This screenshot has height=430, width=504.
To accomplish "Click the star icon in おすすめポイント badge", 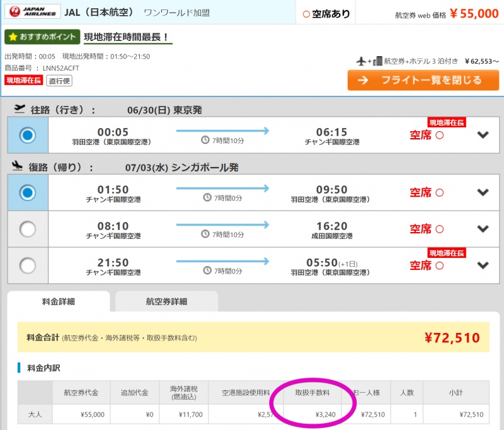I will (13, 37).
